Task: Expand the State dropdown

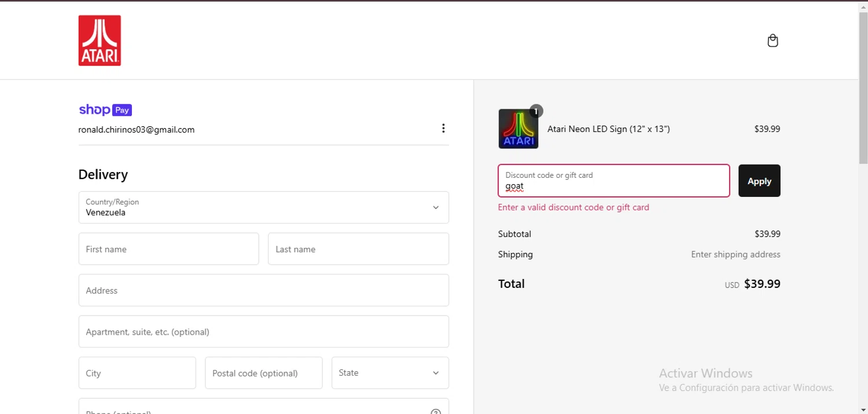Action: pos(390,373)
